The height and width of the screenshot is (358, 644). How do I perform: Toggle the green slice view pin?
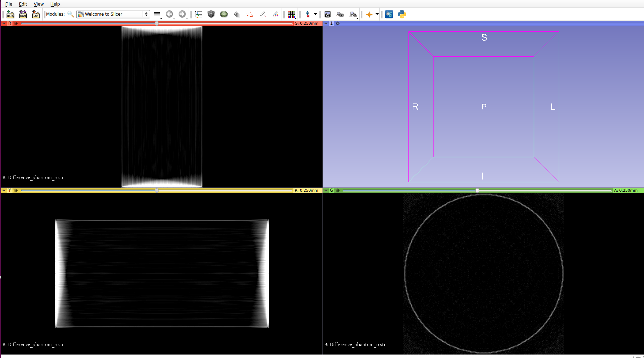click(x=326, y=190)
